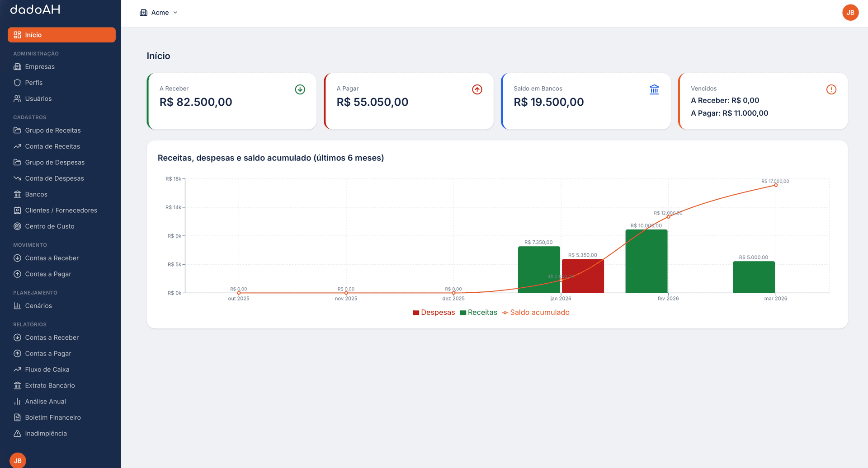
Task: Click the bank icon in Saldo em Bancos card
Action: pyautogui.click(x=654, y=89)
